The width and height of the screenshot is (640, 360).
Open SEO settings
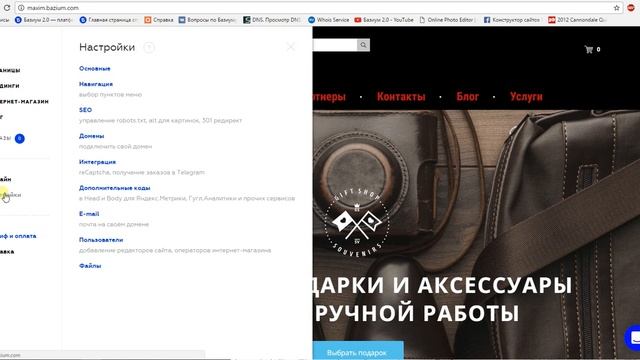point(85,110)
